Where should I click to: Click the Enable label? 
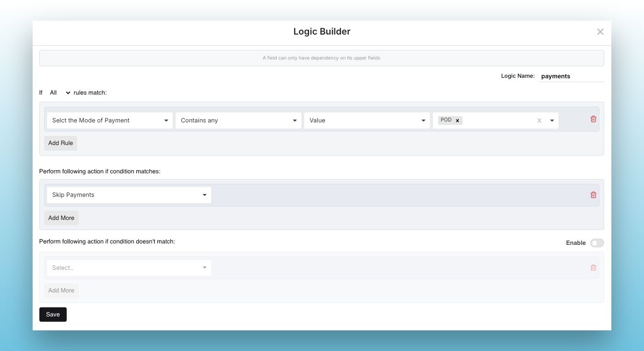(x=576, y=243)
